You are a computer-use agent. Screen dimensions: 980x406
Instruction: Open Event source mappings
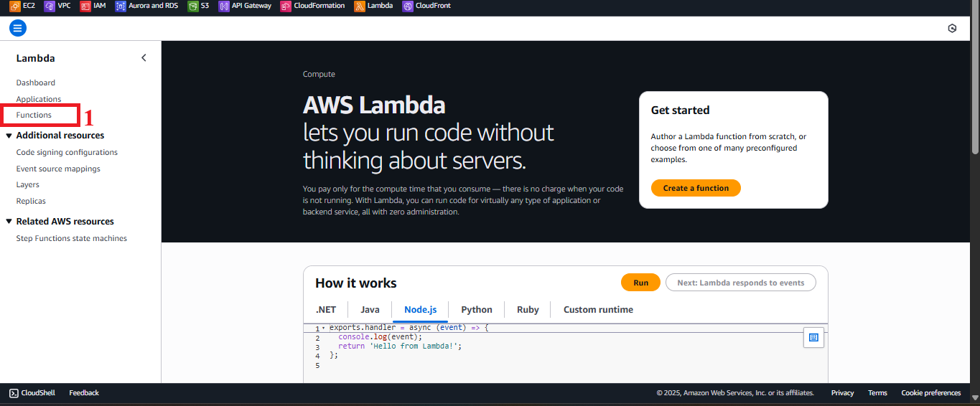(58, 169)
